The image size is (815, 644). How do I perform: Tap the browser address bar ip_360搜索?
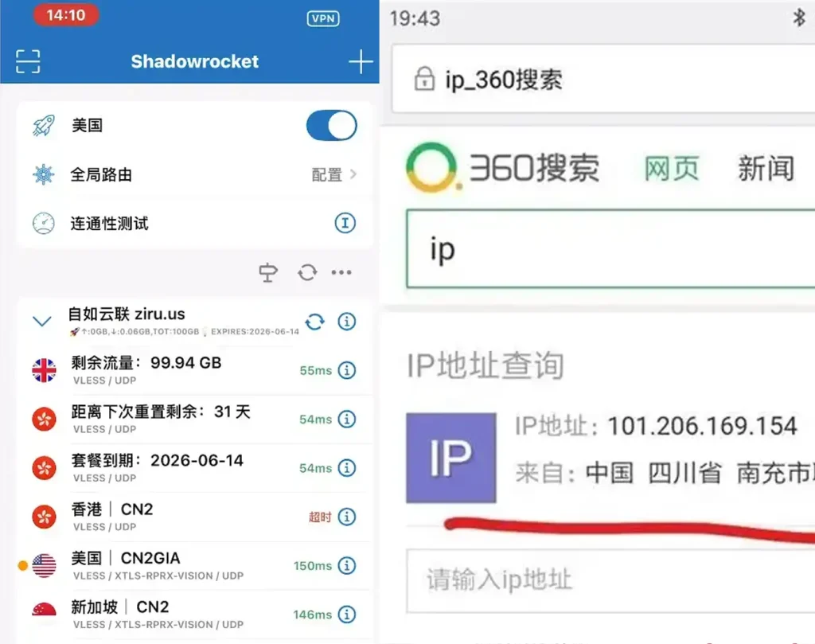click(x=603, y=79)
